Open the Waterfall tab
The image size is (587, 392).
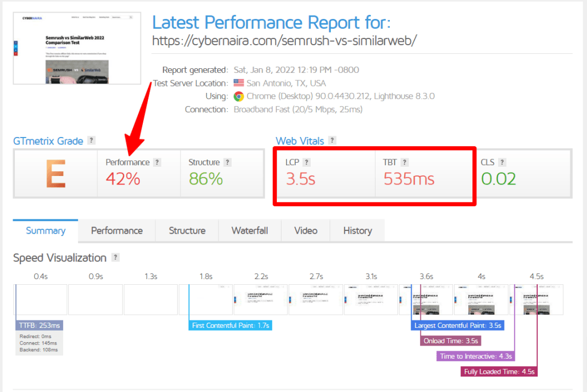click(x=250, y=230)
